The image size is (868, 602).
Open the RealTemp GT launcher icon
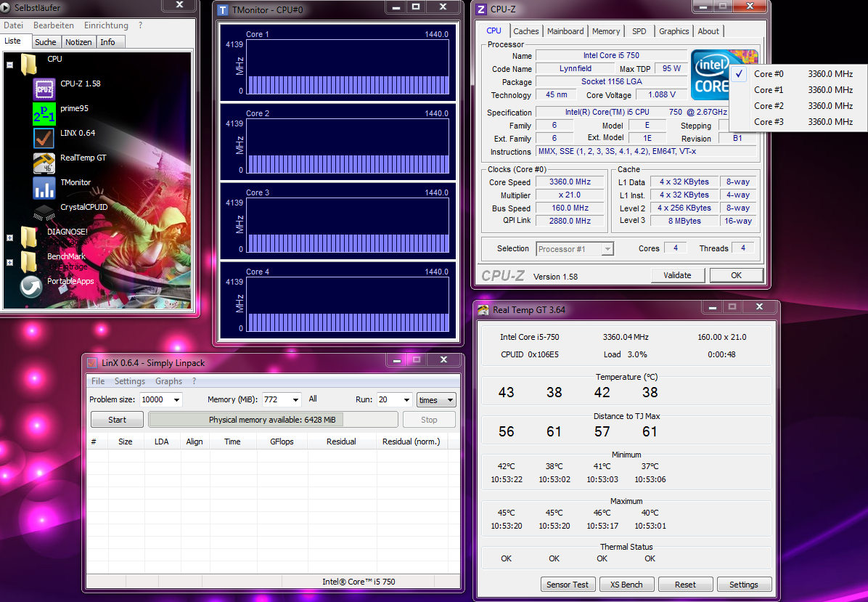pyautogui.click(x=44, y=163)
